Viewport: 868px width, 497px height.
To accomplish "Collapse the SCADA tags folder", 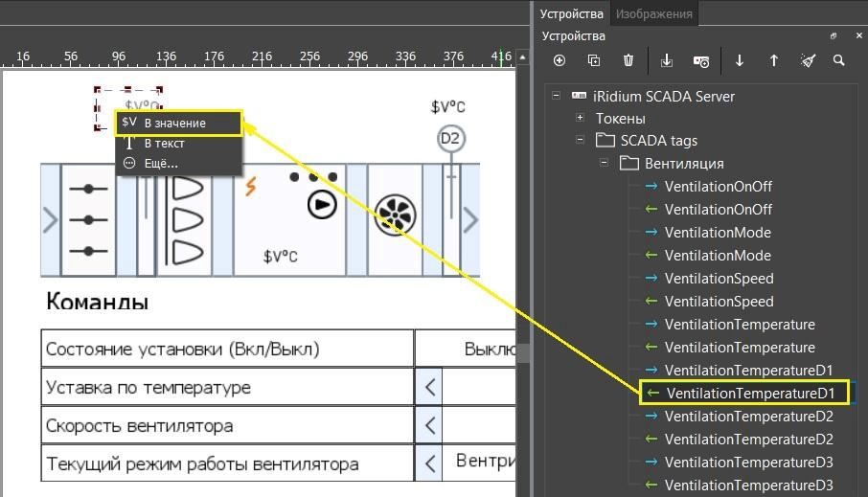I will coord(580,141).
